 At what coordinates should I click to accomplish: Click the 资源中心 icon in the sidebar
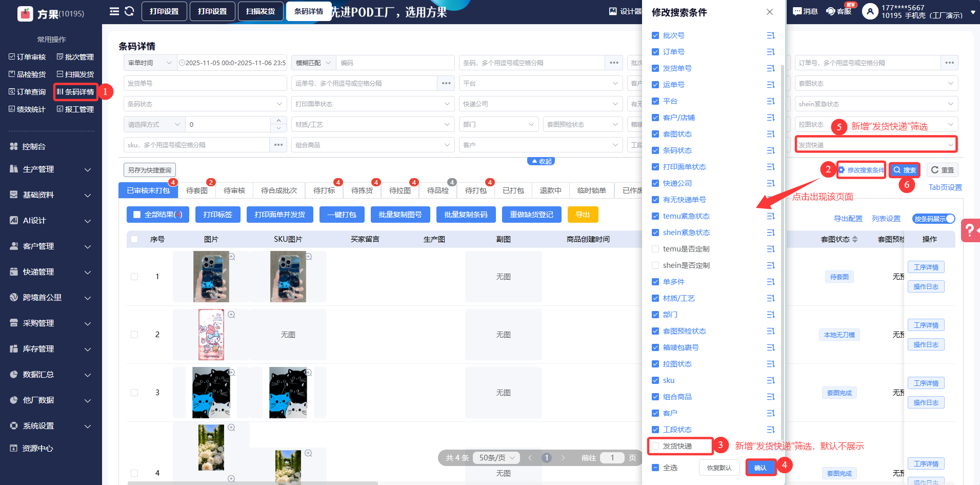(14, 449)
